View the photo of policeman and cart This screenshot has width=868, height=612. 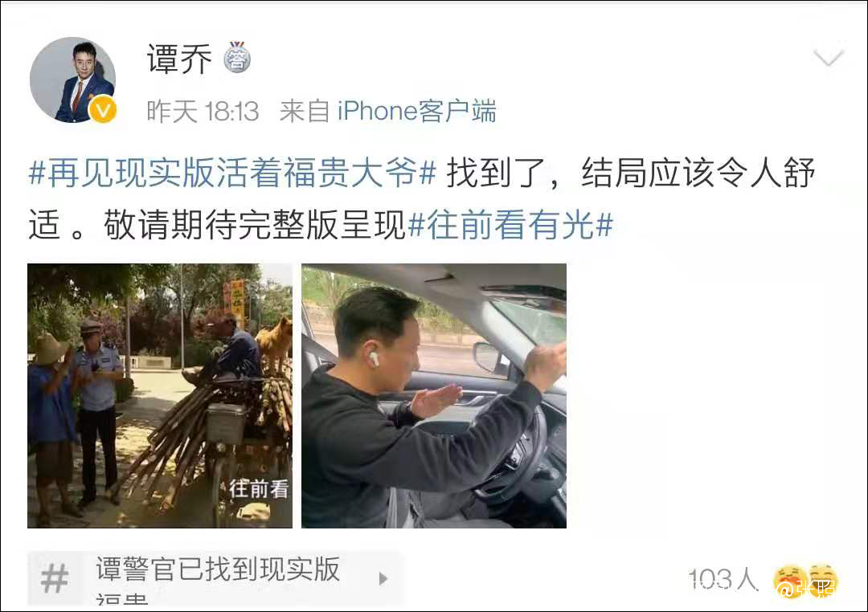click(160, 396)
